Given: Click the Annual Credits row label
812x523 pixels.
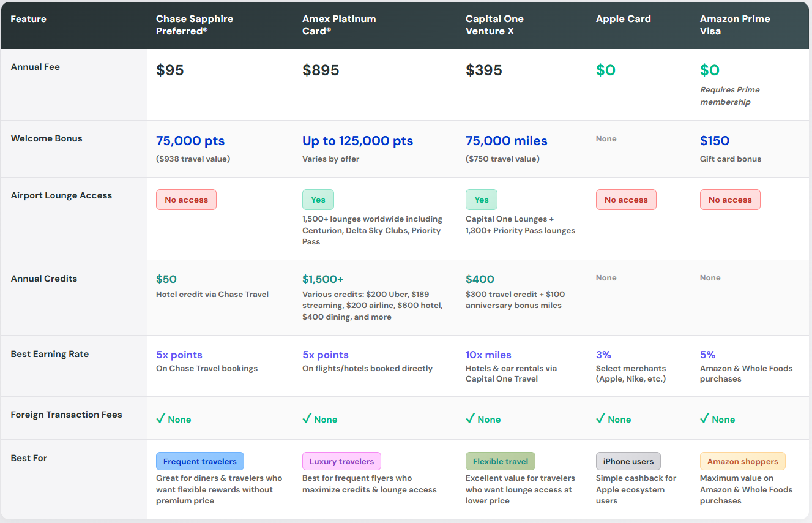Looking at the screenshot, I should 44,279.
